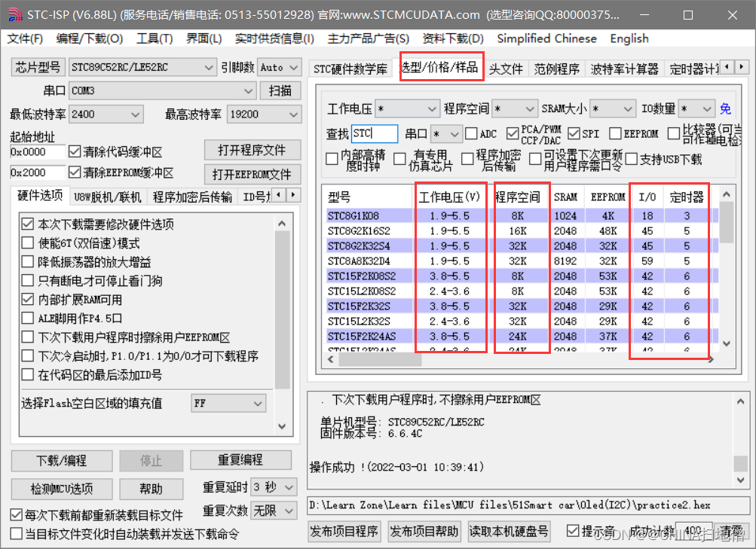Viewport: 756px width, 549px height.
Task: Toggle 每次下载前都重新装载目标文件 checkbox
Action: point(17,515)
